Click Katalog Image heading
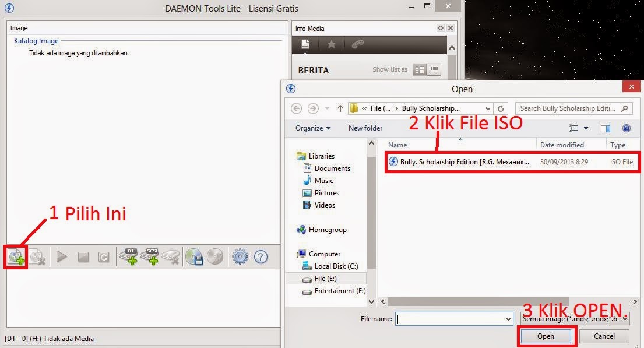The width and height of the screenshot is (644, 348). pos(36,41)
